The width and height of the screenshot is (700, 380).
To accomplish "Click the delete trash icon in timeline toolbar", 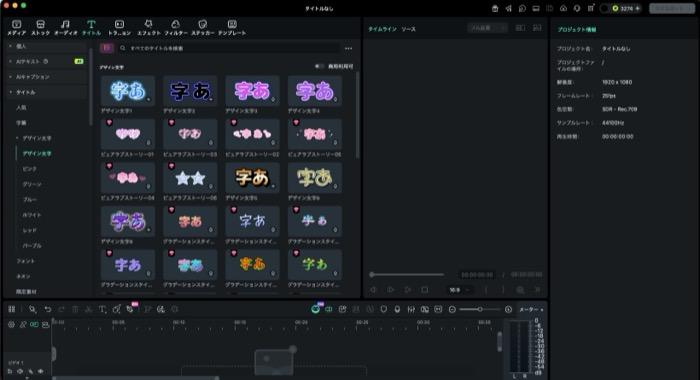I will 75,309.
